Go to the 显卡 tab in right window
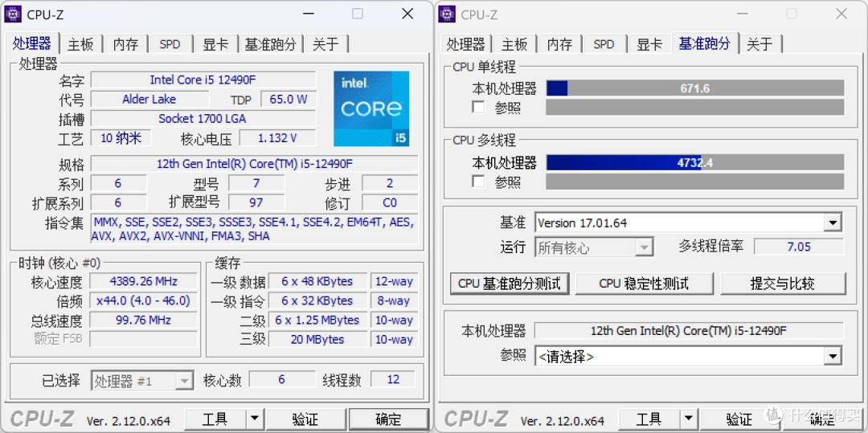The image size is (868, 433). point(649,44)
